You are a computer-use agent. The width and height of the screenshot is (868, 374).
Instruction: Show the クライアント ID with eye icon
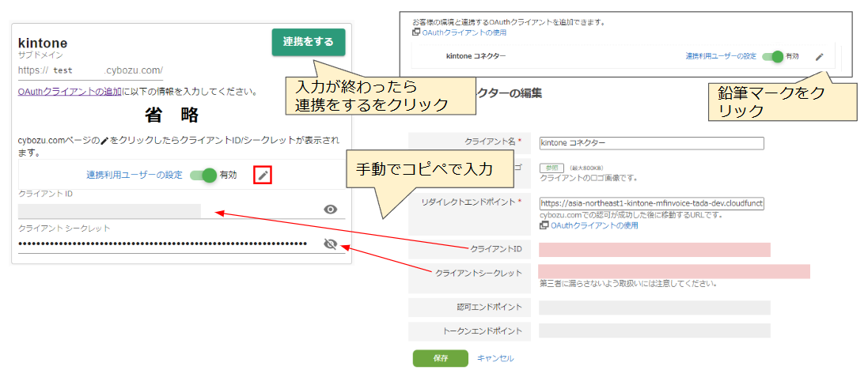click(331, 209)
